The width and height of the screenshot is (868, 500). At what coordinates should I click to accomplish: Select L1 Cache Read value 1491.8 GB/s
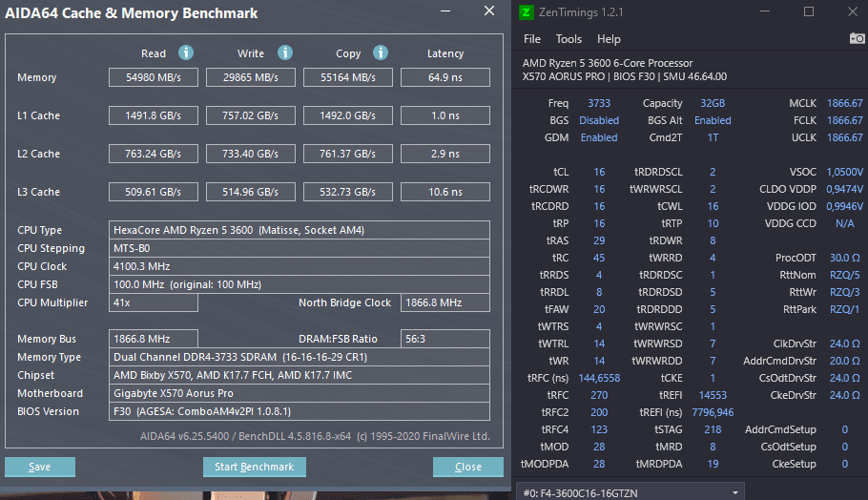click(154, 115)
